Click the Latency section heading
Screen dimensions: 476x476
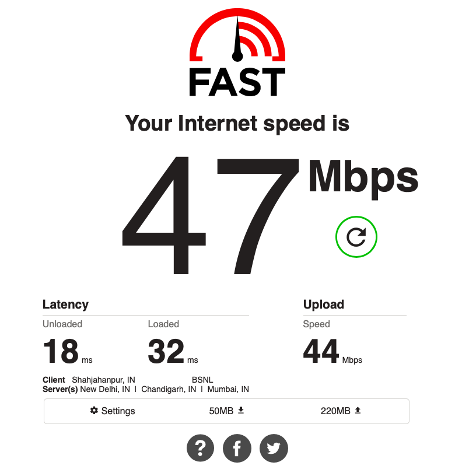click(65, 304)
